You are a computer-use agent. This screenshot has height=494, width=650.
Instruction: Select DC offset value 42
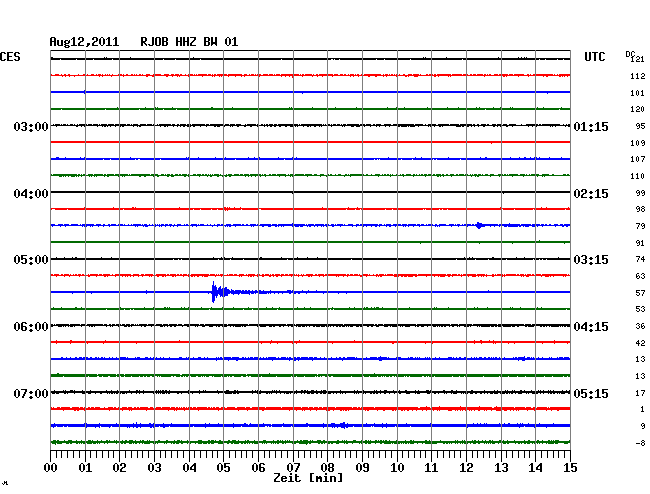pos(640,343)
